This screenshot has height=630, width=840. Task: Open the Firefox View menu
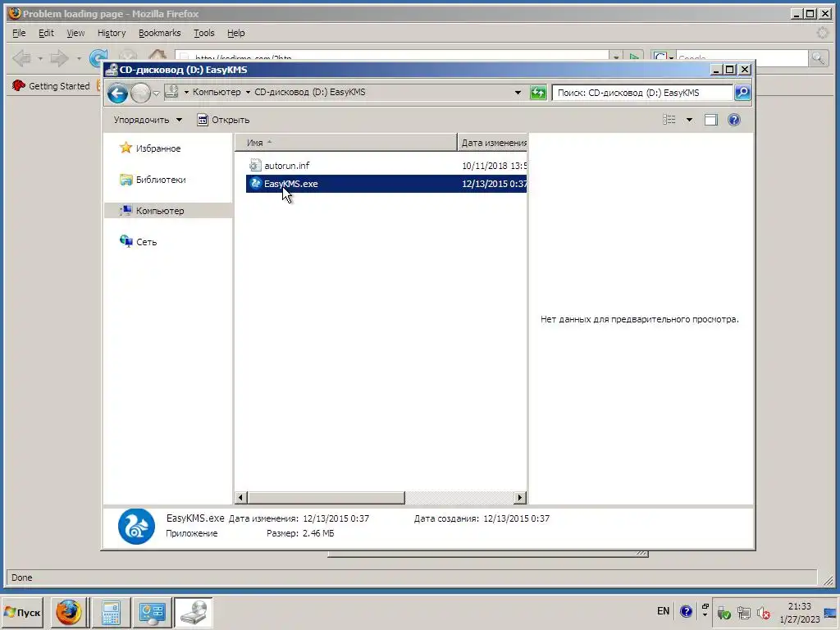(x=75, y=33)
